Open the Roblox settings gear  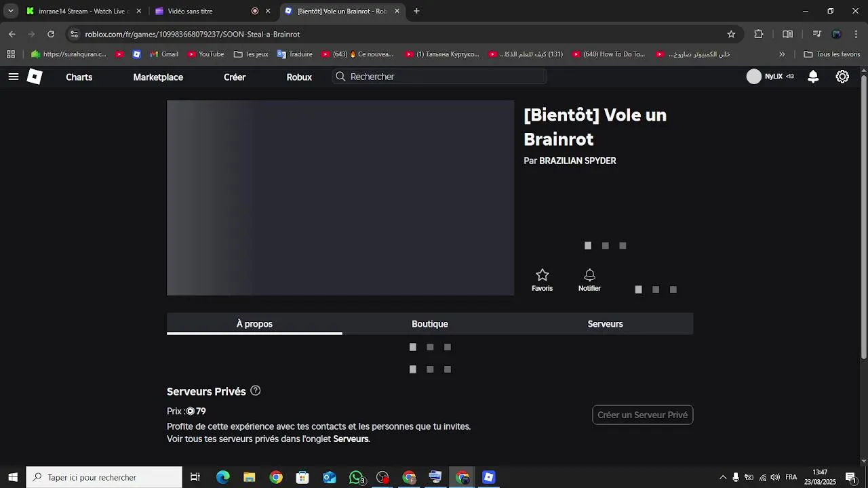pos(842,77)
